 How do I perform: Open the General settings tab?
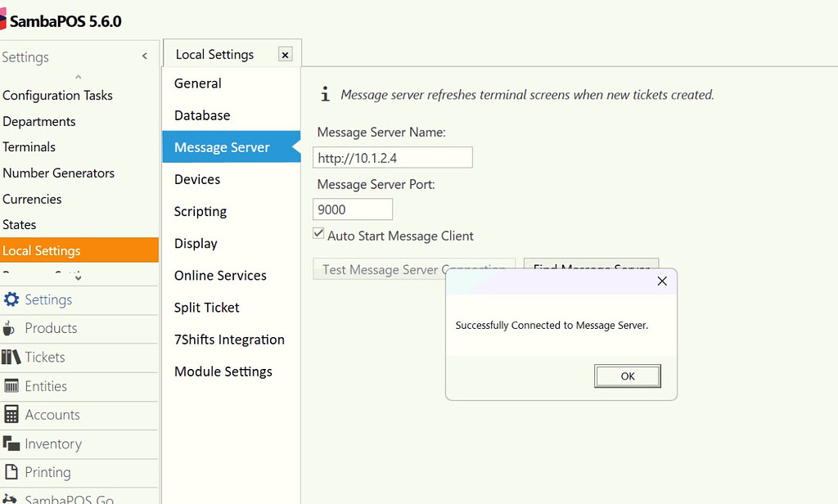point(196,83)
